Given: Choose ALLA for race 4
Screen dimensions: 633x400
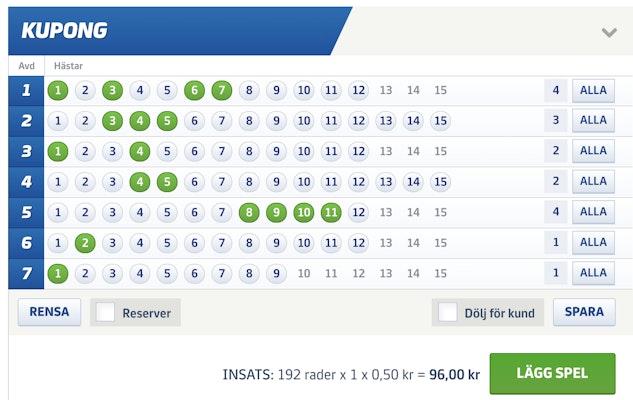Looking at the screenshot, I should click(593, 182).
